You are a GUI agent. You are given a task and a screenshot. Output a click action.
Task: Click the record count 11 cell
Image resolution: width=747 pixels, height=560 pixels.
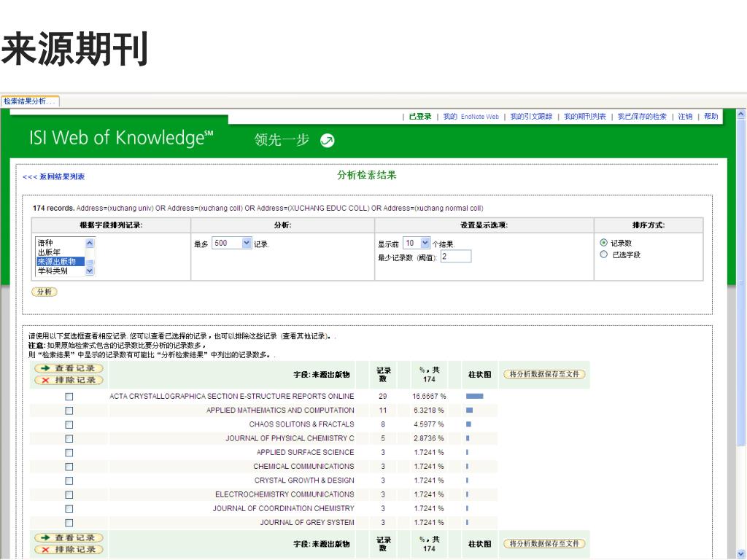click(382, 410)
